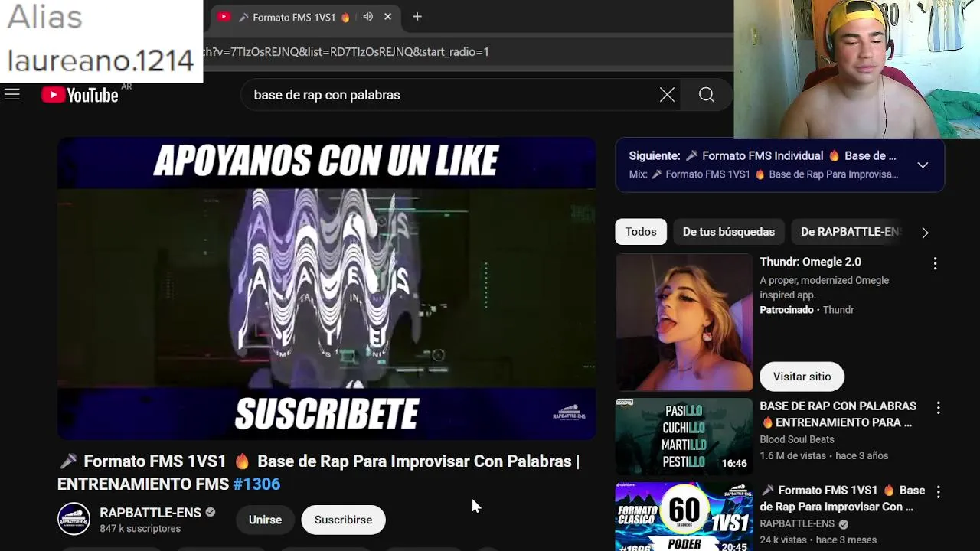
Task: Open the 60 segundos 1VS1 thumbnail
Action: pos(684,517)
